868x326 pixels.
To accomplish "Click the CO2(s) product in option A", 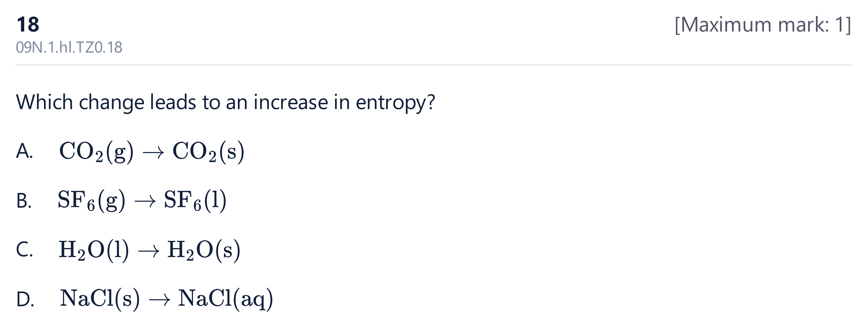I will [x=208, y=152].
